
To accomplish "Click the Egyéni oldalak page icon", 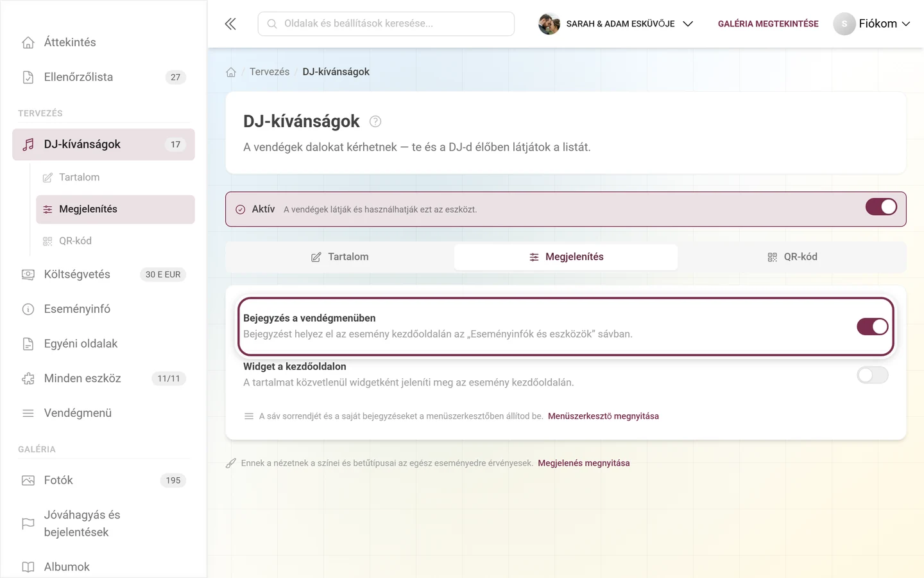I will [x=28, y=344].
